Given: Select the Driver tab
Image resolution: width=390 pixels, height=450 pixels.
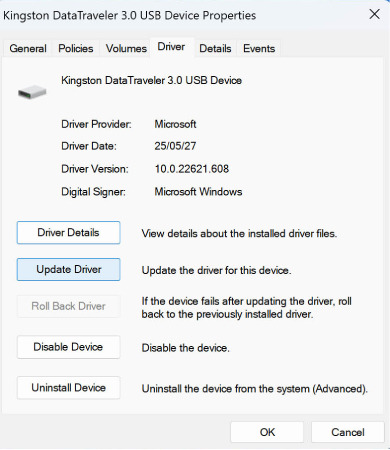Looking at the screenshot, I should coord(171,47).
